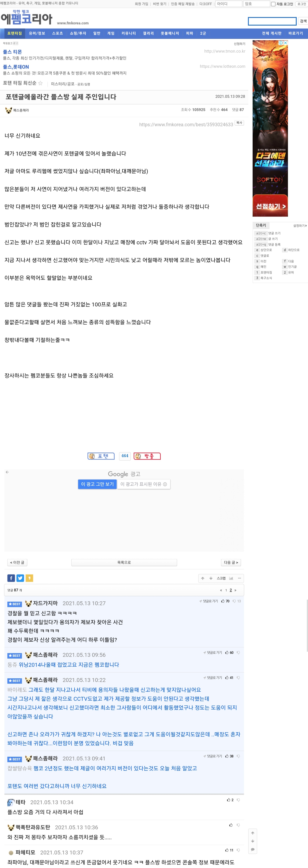Screen dimensions: 308x868
Task: Click the 목록으로 list button
Action: click(x=124, y=562)
